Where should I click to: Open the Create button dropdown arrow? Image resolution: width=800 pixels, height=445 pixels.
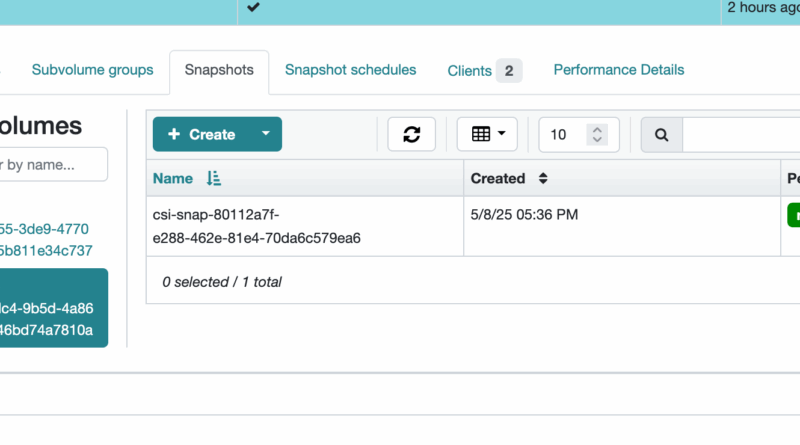point(266,134)
